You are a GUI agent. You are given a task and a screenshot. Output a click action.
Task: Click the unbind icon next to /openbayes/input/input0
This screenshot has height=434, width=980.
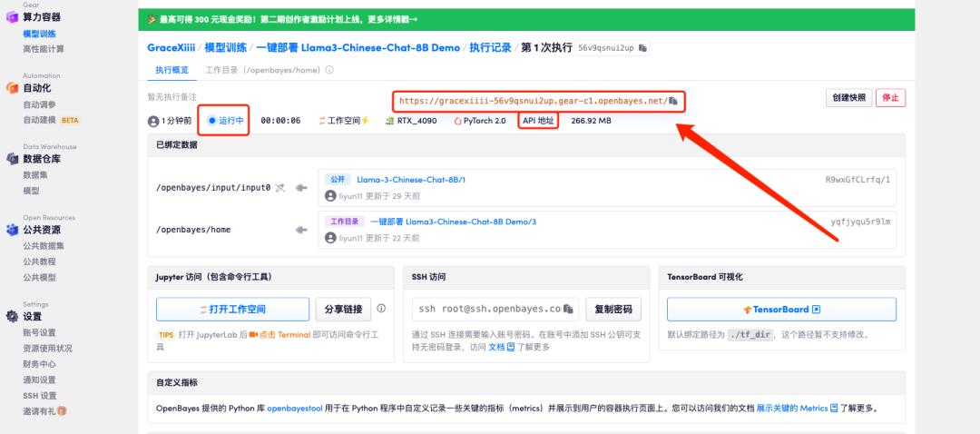(280, 188)
